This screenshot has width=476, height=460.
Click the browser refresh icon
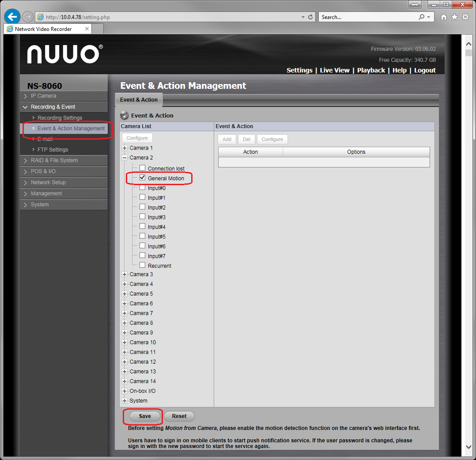310,17
